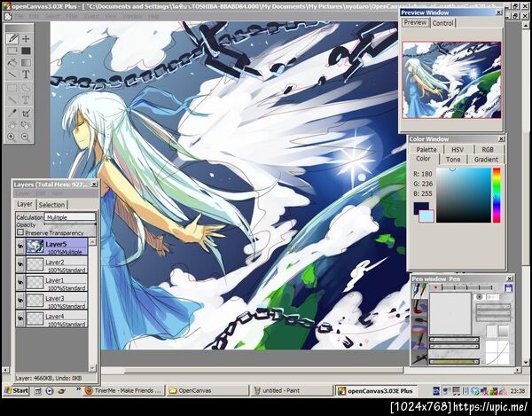Select the straight line tool
This screenshot has width=532, height=416.
coord(12,75)
